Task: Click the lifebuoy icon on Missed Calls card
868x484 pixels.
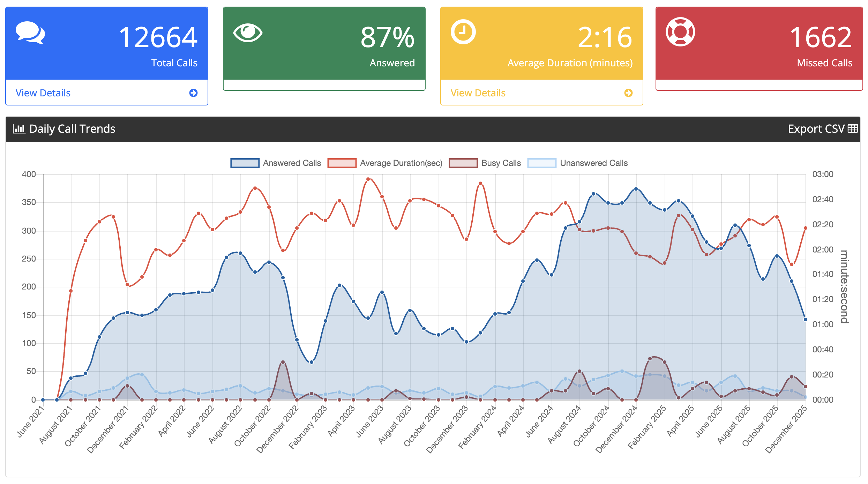Action: pos(680,32)
